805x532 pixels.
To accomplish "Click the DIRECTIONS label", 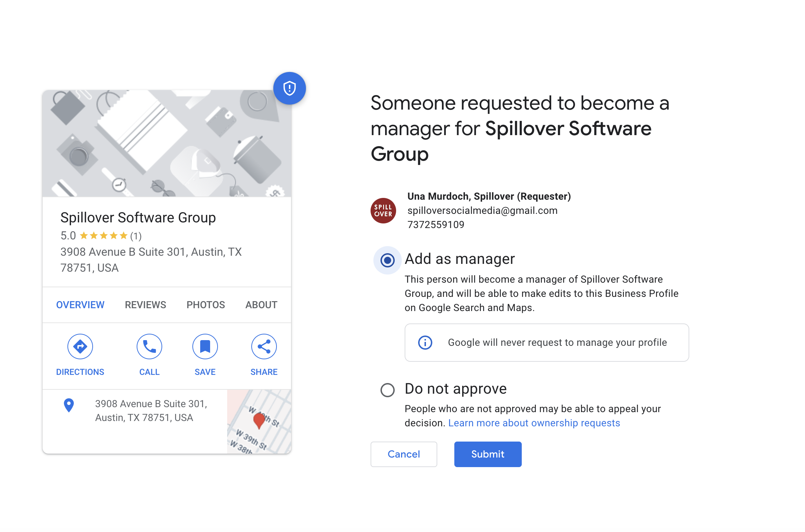I will pos(80,372).
